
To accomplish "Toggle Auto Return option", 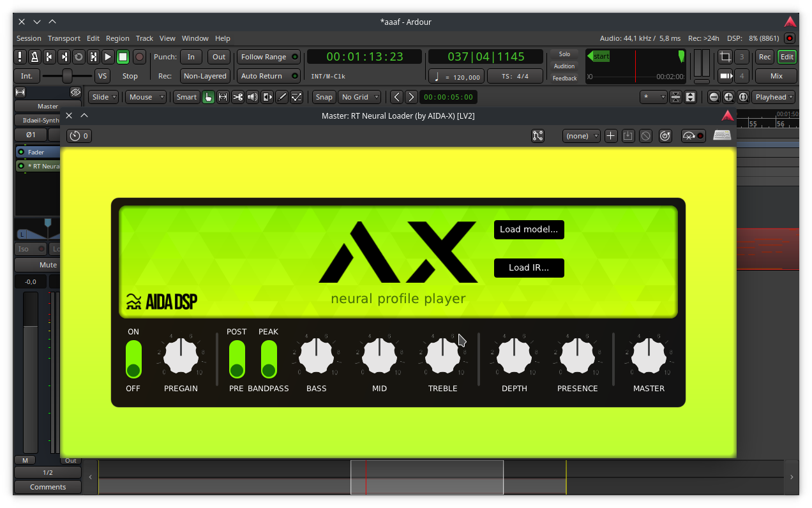I will (269, 76).
